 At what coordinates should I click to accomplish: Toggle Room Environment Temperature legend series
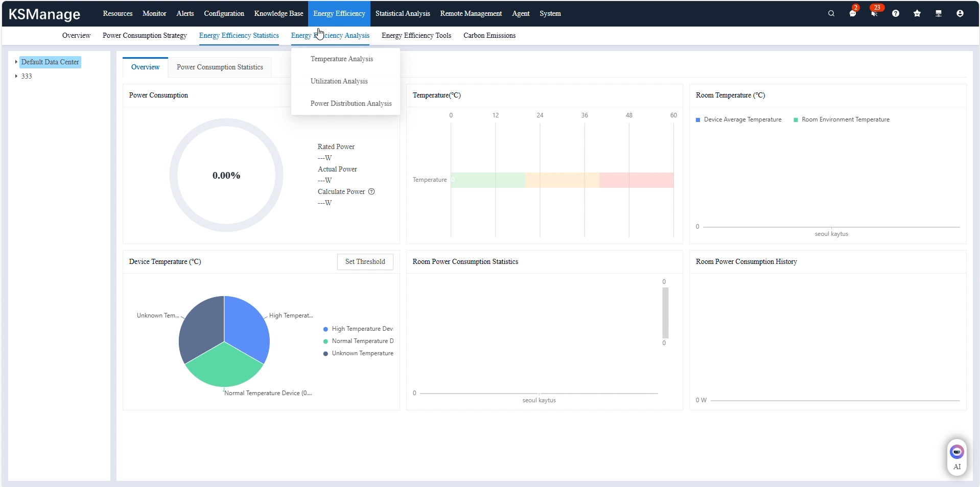[841, 119]
